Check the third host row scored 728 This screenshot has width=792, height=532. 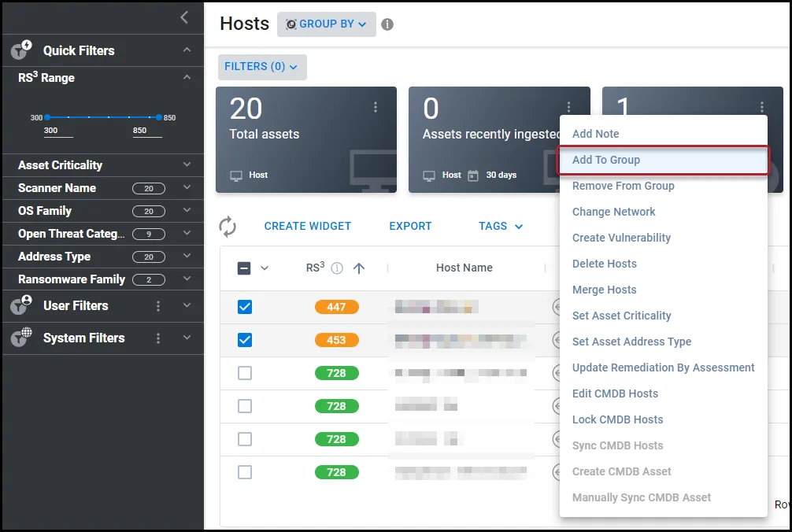(x=245, y=439)
